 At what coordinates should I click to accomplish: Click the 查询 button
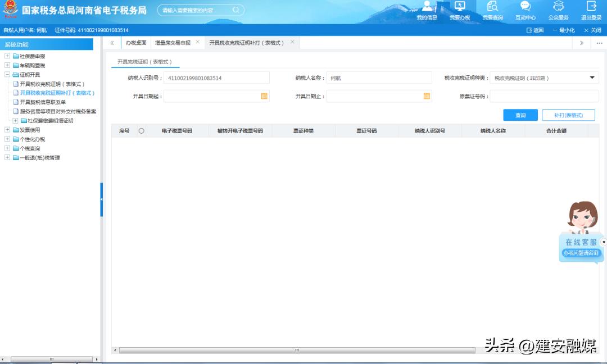pyautogui.click(x=520, y=115)
